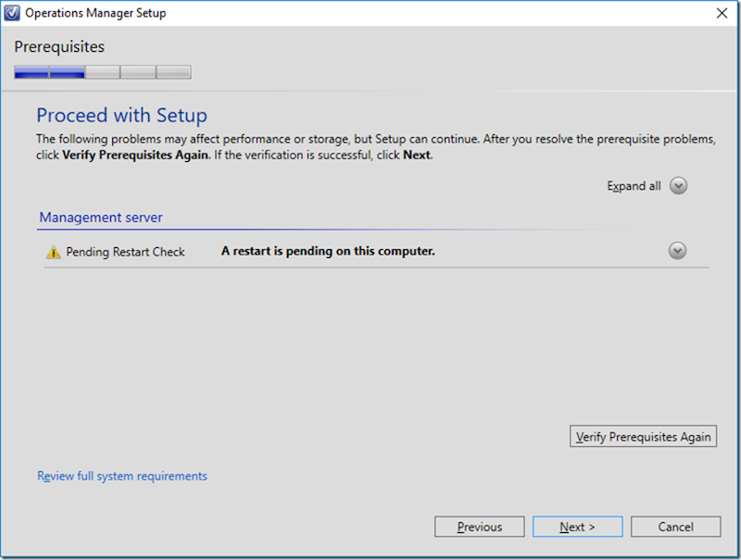Click the Proceed with Setup heading
Image resolution: width=741 pixels, height=560 pixels.
[122, 116]
